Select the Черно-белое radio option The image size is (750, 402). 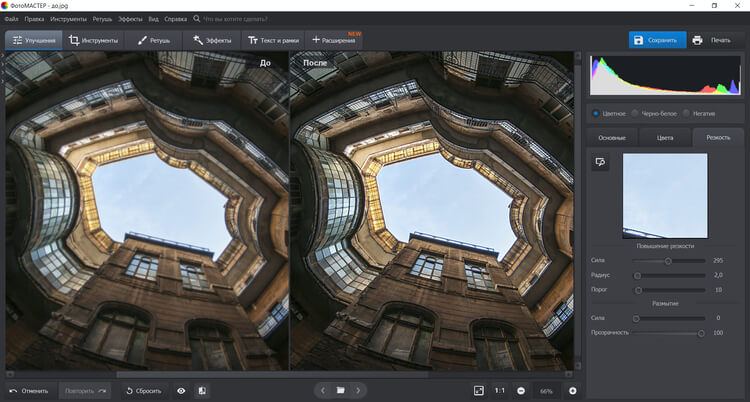click(636, 113)
